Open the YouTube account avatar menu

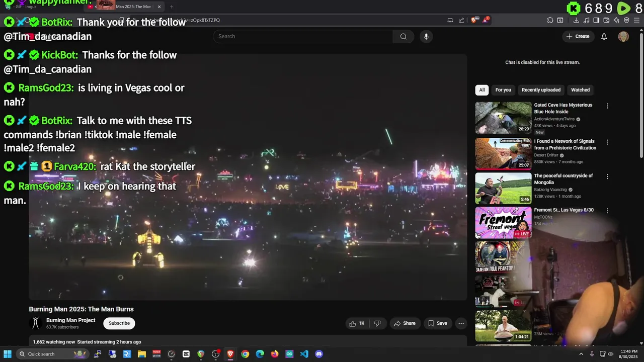pyautogui.click(x=623, y=36)
